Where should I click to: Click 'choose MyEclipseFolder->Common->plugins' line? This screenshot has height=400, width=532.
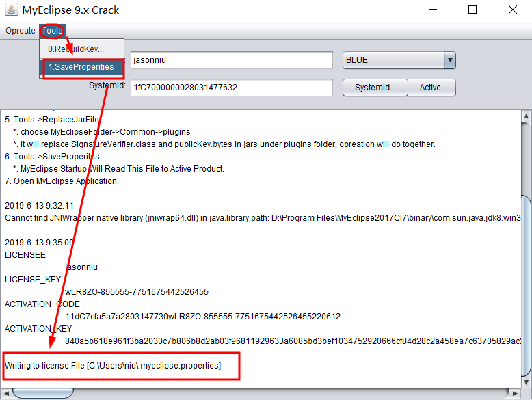pos(102,132)
